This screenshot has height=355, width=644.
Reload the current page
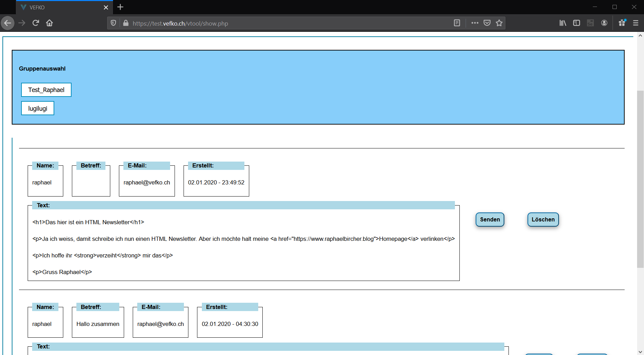click(x=36, y=23)
